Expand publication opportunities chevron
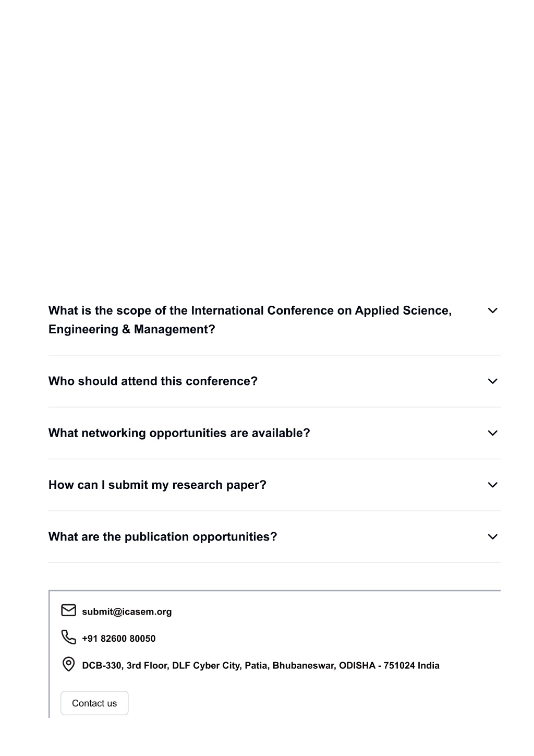The height and width of the screenshot is (756, 534). [x=492, y=537]
